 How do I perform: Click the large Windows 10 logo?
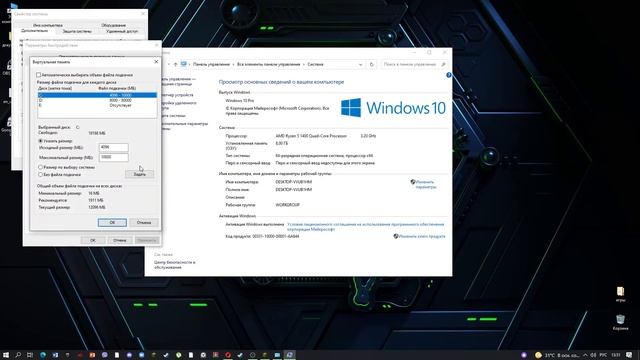click(393, 108)
